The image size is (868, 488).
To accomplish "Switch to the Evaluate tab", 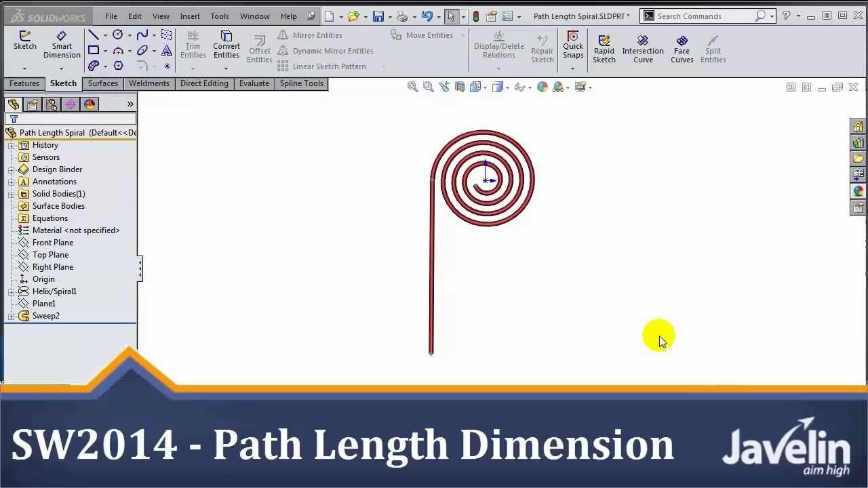I will (x=254, y=83).
